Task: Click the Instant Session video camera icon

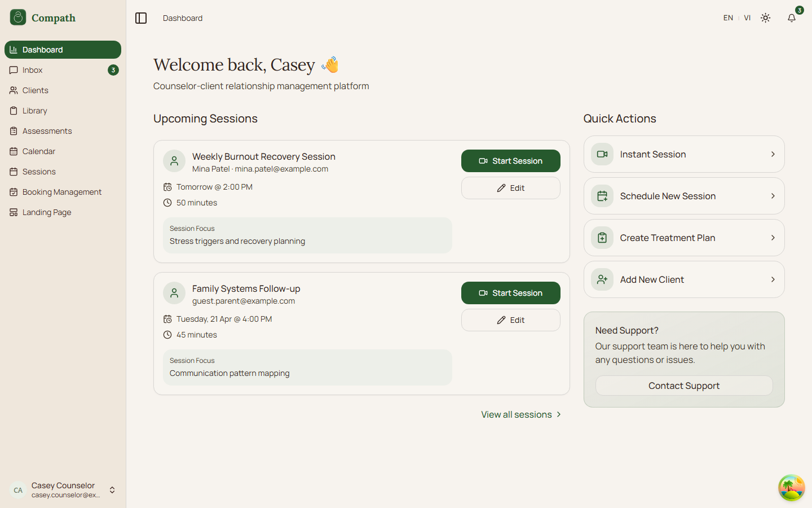Action: coord(602,154)
